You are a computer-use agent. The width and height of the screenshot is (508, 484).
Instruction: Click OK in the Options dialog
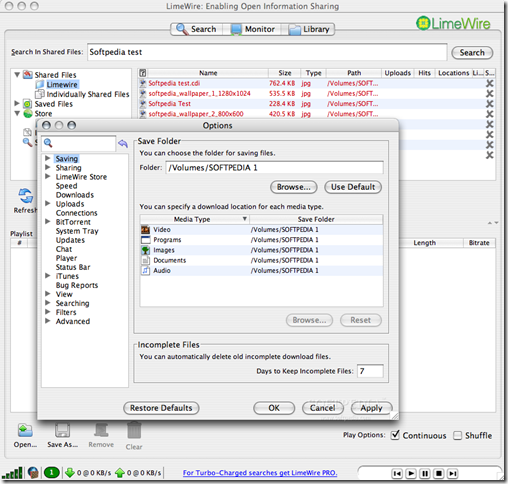[274, 408]
